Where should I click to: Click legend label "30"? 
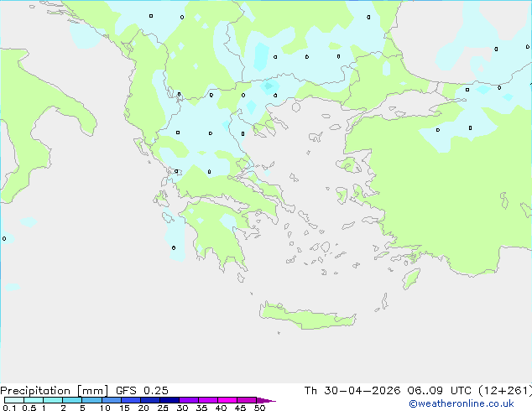point(182,408)
